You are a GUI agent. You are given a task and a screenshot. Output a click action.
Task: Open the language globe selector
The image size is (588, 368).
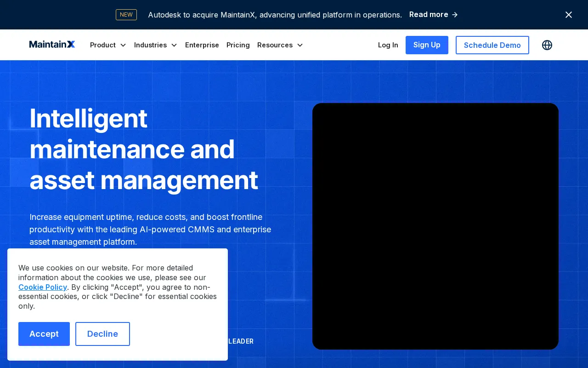(x=547, y=45)
